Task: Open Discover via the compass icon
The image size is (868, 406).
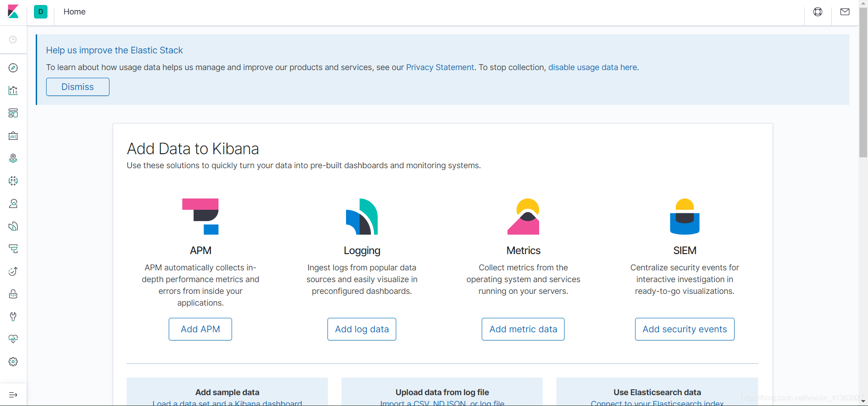Action: click(x=13, y=68)
